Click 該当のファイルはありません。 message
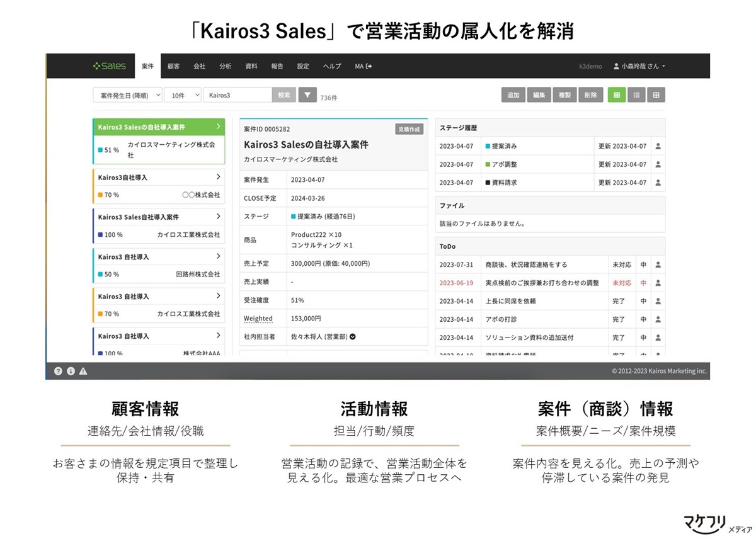The image size is (756, 539). (482, 223)
